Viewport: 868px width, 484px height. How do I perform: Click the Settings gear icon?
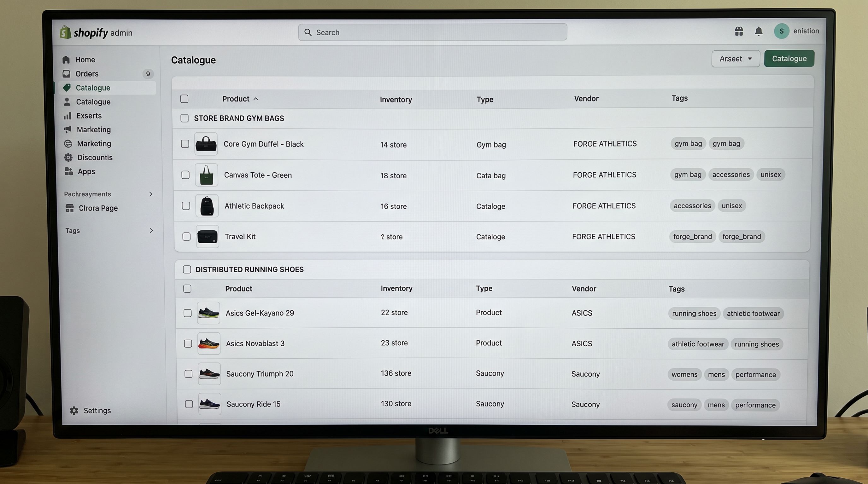point(74,410)
